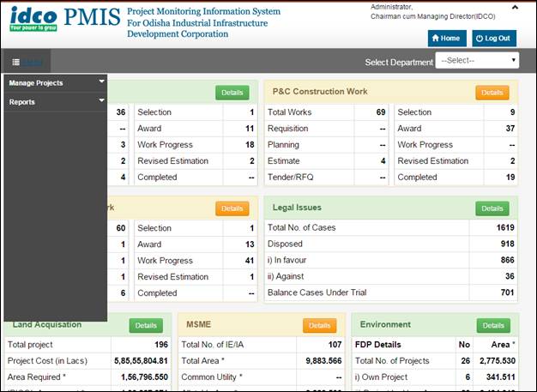Viewport: 537px width, 392px height.
Task: Expand the Manage Projects menu
Action: [x=56, y=83]
